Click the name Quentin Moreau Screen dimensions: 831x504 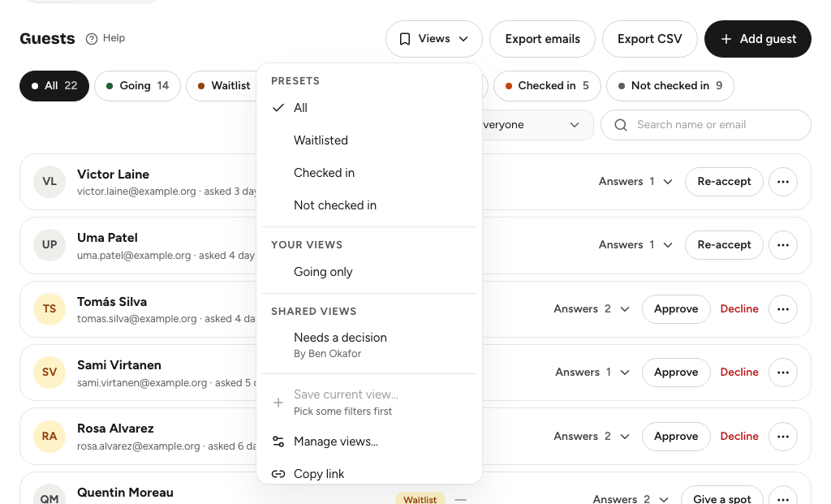click(125, 493)
